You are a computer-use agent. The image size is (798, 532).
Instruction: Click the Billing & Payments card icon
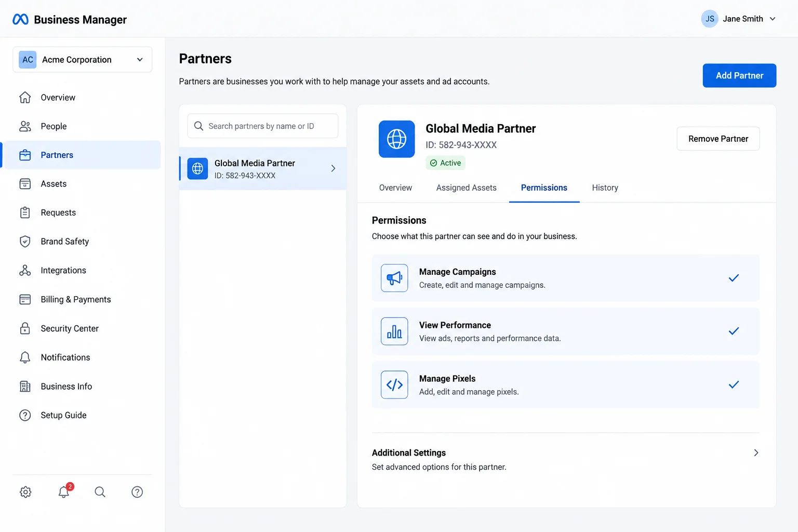(x=25, y=299)
